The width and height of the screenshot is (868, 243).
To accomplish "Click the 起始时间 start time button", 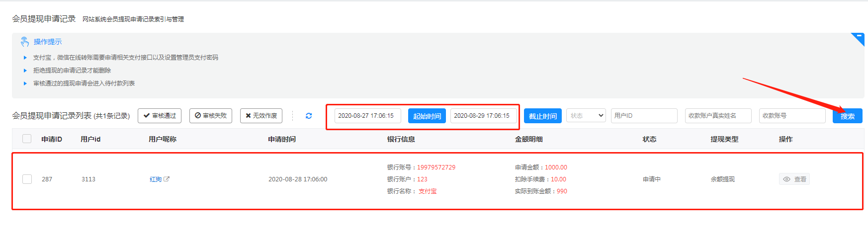I will [427, 116].
